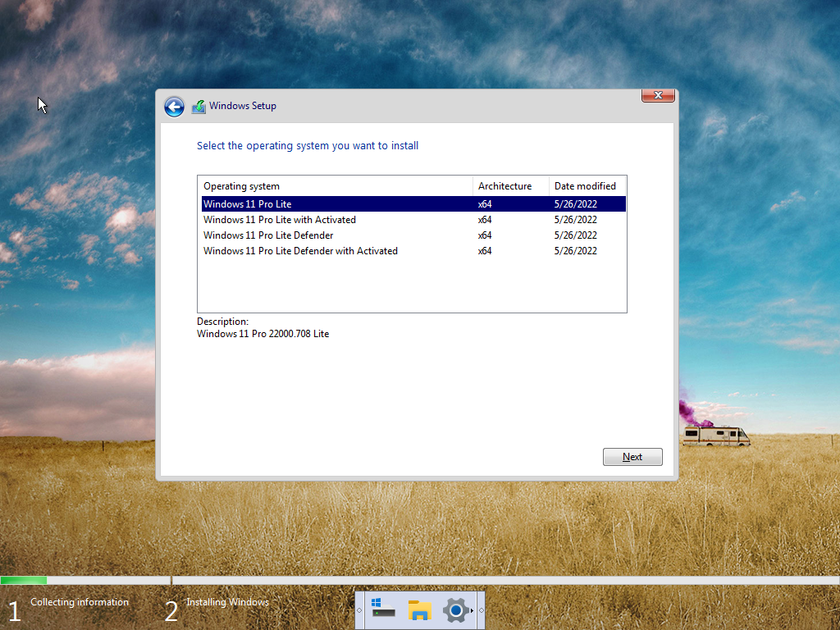Click the left diamond handle of dock

pos(359,610)
